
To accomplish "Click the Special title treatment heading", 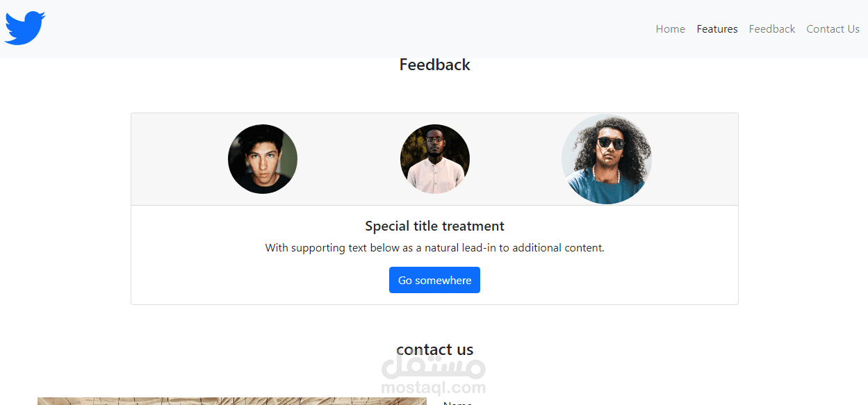I will tap(434, 226).
